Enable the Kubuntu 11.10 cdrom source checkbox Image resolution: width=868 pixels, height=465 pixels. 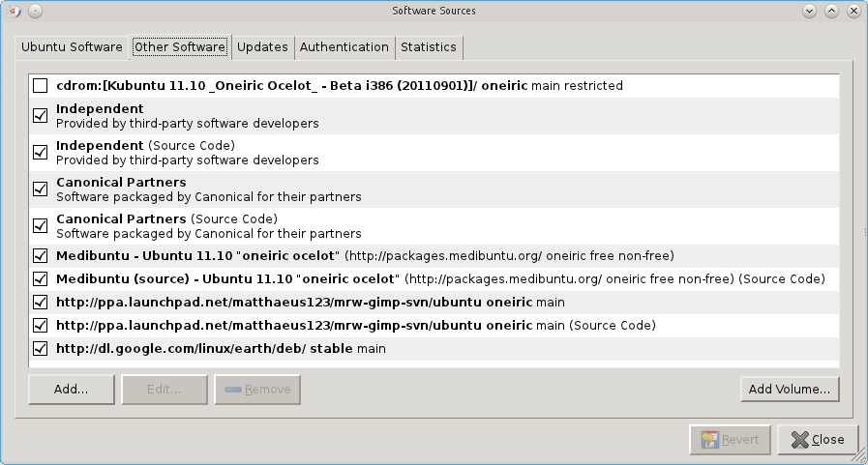(x=41, y=86)
